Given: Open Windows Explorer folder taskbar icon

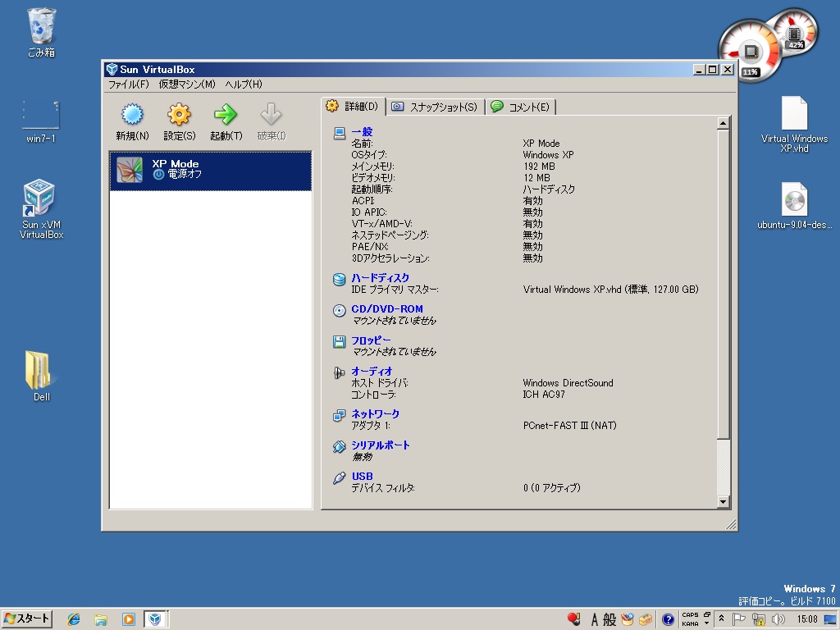Looking at the screenshot, I should (x=101, y=619).
